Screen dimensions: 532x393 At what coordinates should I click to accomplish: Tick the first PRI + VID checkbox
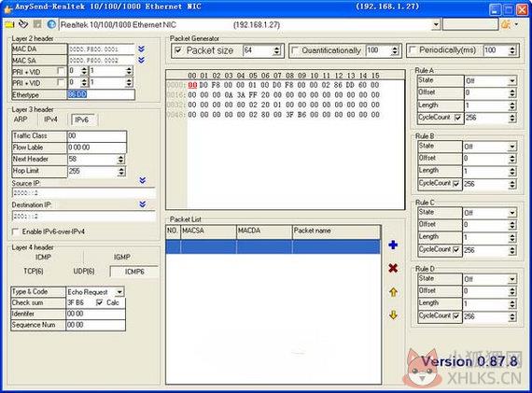coord(61,71)
